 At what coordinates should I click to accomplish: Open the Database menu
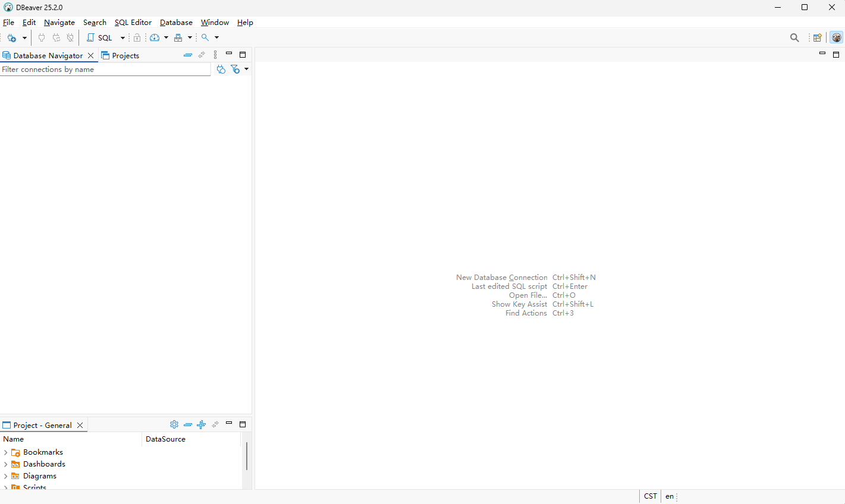(176, 23)
